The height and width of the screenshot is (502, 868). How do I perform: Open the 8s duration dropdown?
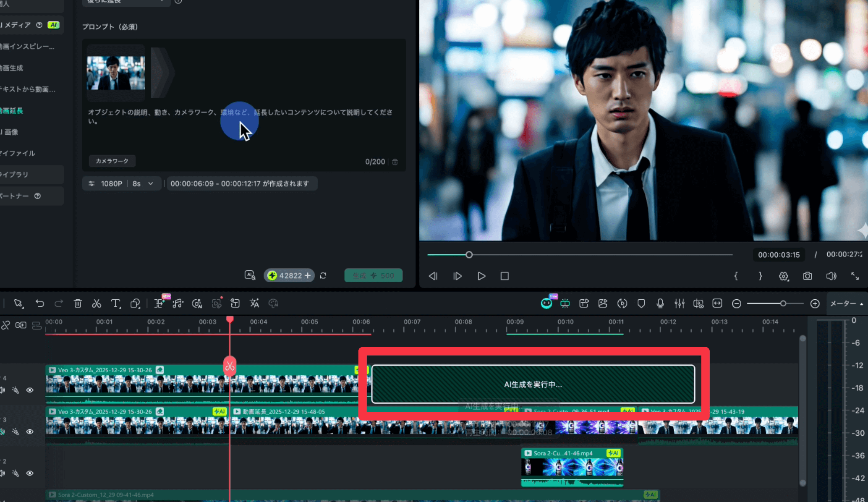(143, 183)
